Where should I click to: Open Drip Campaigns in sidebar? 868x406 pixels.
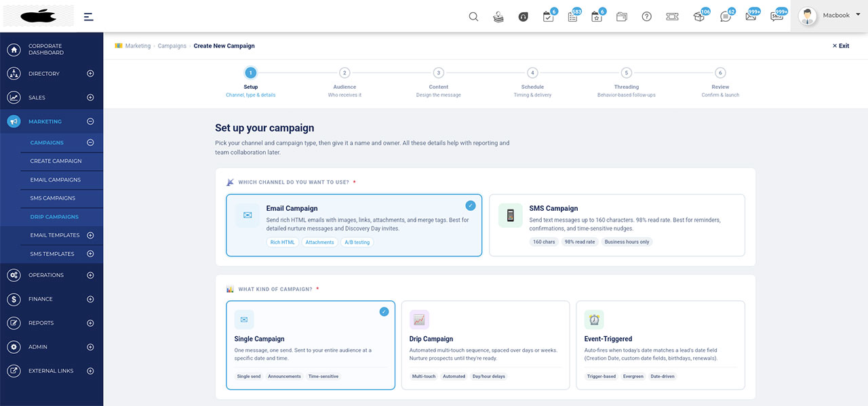pyautogui.click(x=54, y=217)
